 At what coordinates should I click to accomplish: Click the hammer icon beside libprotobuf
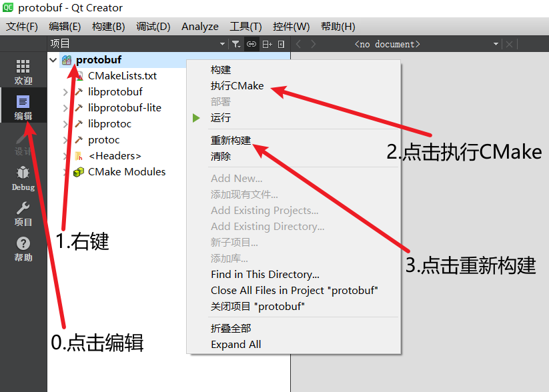79,92
